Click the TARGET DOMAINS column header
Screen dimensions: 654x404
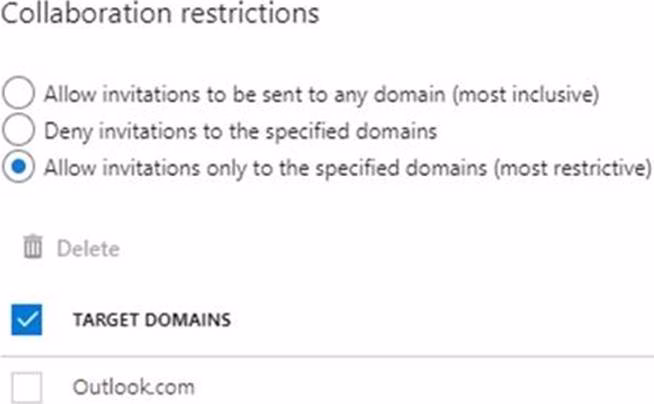(x=152, y=320)
